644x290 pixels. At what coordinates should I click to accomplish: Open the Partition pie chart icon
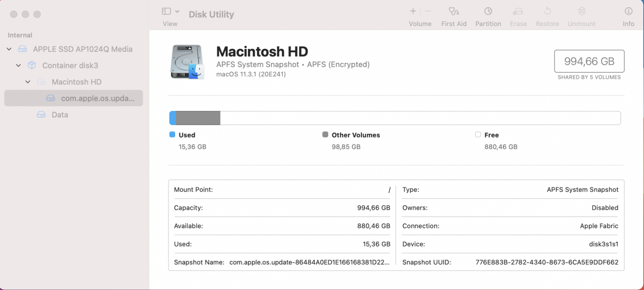(x=488, y=11)
